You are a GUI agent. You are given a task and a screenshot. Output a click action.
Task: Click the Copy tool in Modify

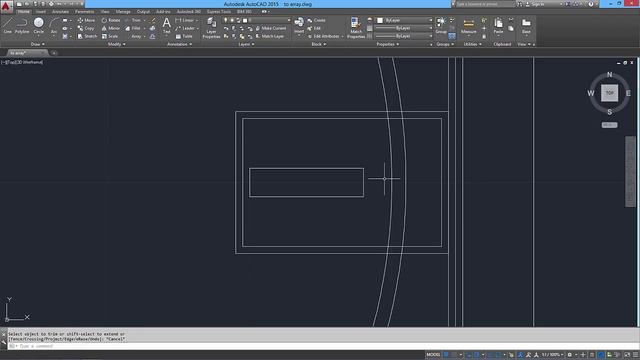[86, 28]
